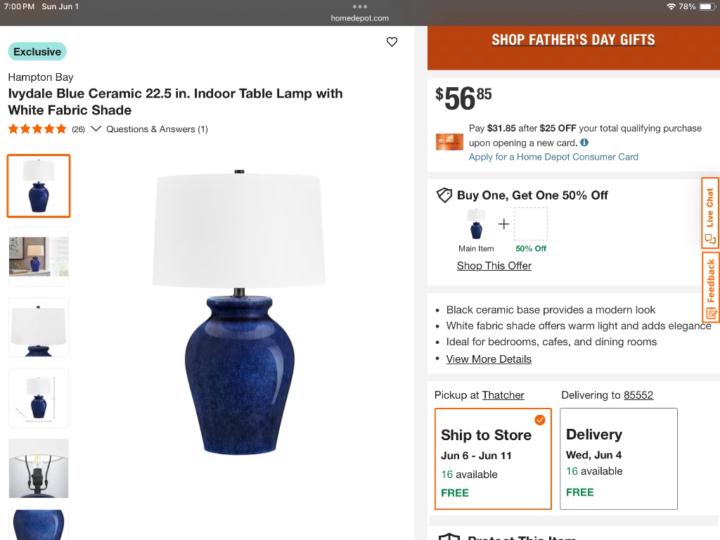Click the empty 50% Off item slot
The height and width of the screenshot is (540, 720).
[531, 224]
